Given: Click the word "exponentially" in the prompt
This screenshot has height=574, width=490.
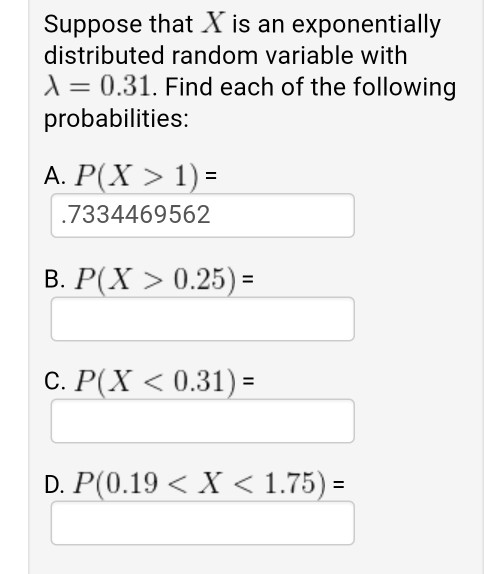Looking at the screenshot, I should (x=366, y=25).
